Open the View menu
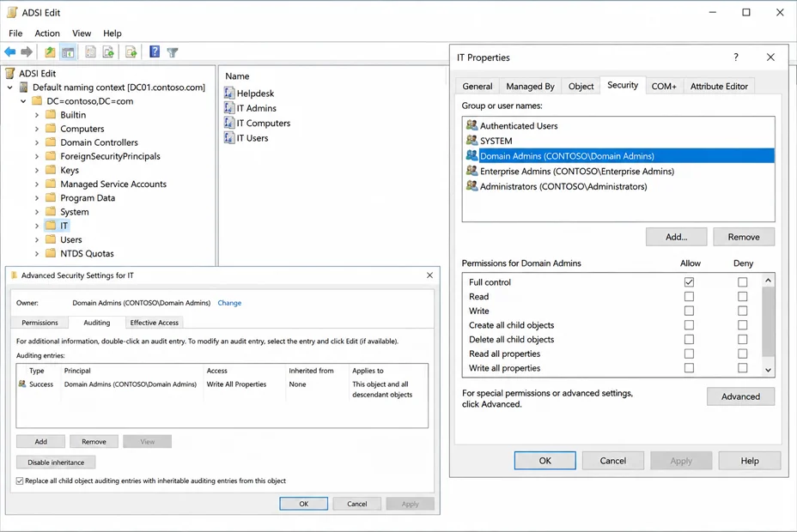This screenshot has width=797, height=532. tap(82, 33)
